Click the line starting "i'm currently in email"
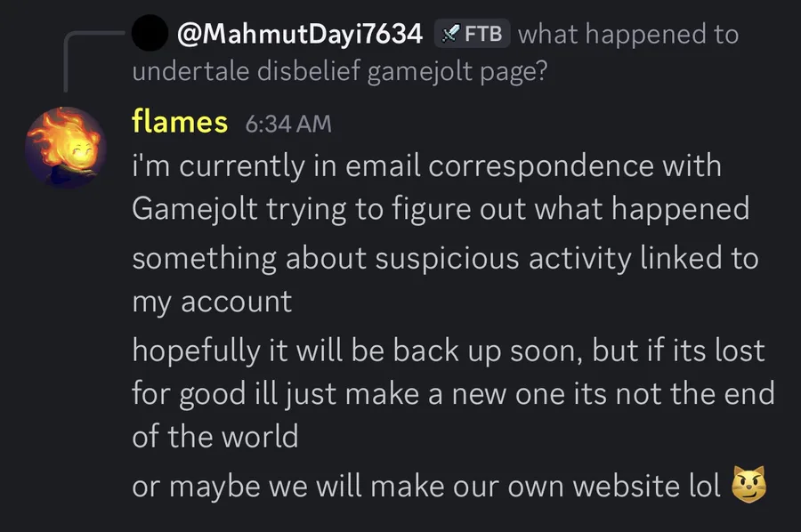The height and width of the screenshot is (532, 801). 425,166
